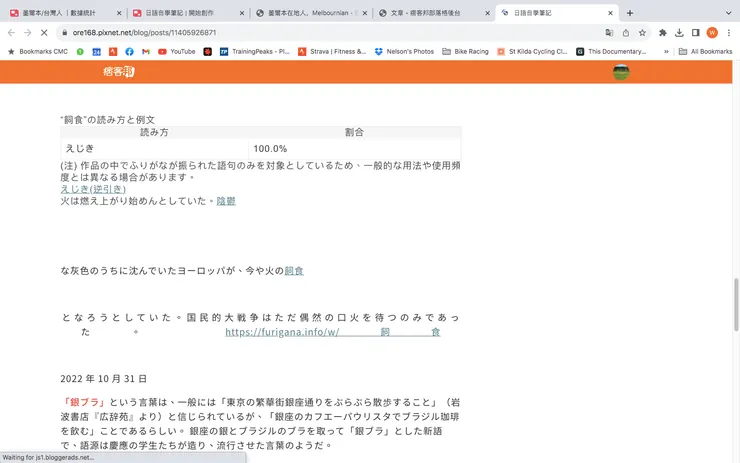Toggle the browser side panel
The image size is (740, 463).
coord(696,33)
